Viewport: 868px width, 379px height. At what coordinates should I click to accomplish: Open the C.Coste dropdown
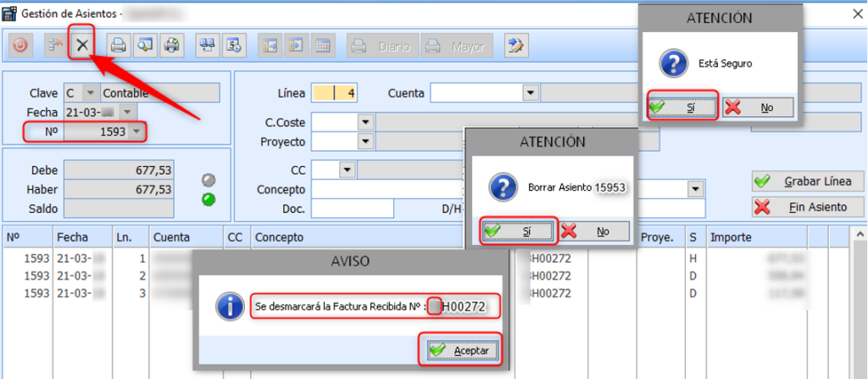click(366, 122)
